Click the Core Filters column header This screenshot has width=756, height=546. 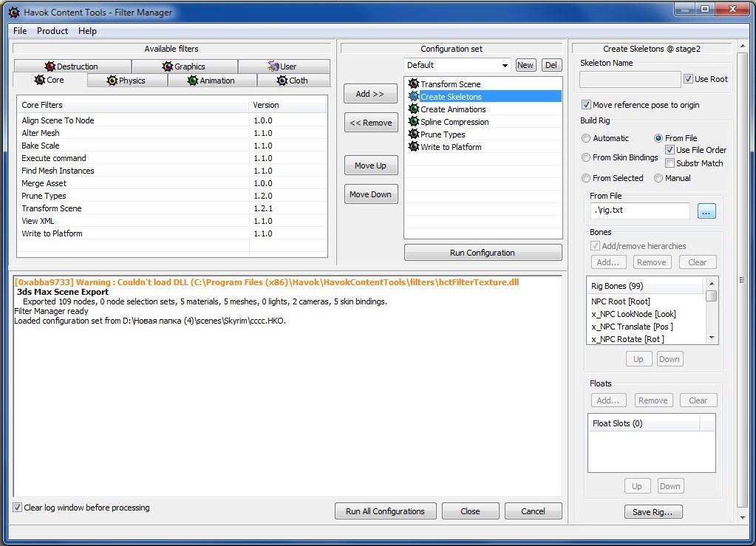(x=133, y=105)
